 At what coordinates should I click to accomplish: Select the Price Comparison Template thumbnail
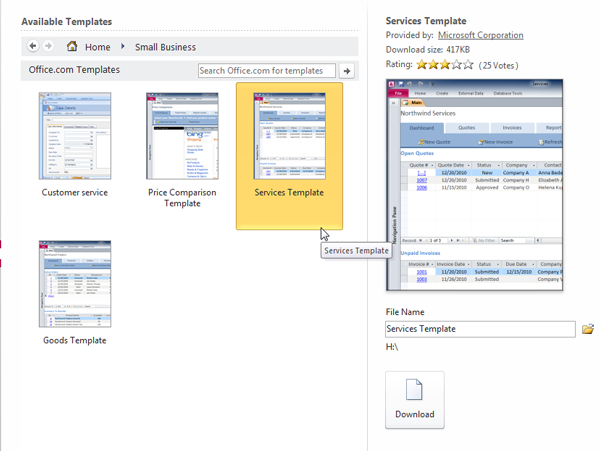[x=182, y=136]
